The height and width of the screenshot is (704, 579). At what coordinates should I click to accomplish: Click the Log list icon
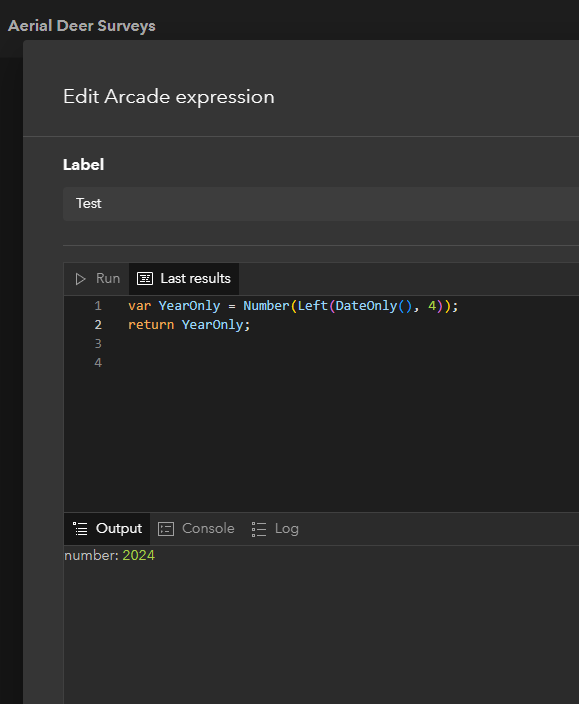tap(259, 529)
